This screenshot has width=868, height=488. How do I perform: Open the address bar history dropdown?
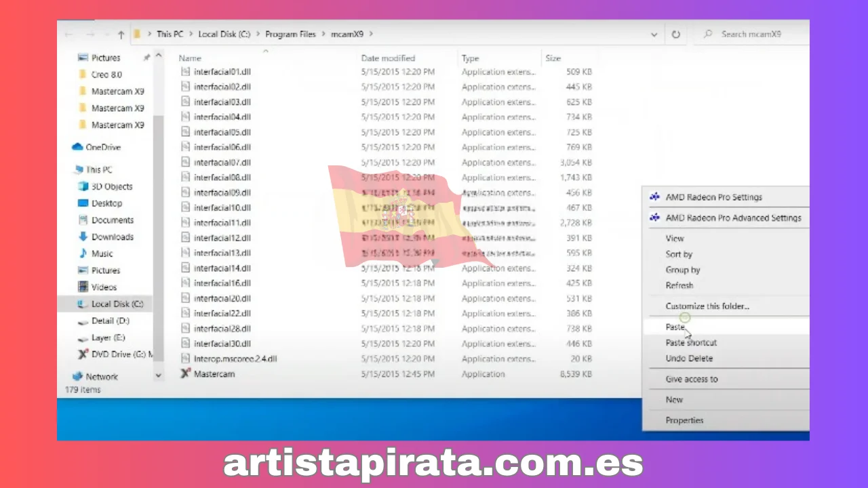click(x=654, y=34)
